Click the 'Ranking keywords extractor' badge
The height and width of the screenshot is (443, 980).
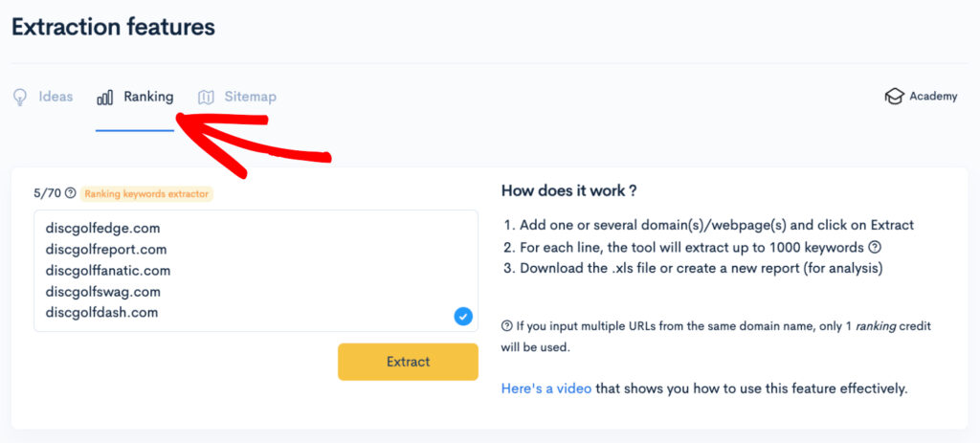coord(146,193)
